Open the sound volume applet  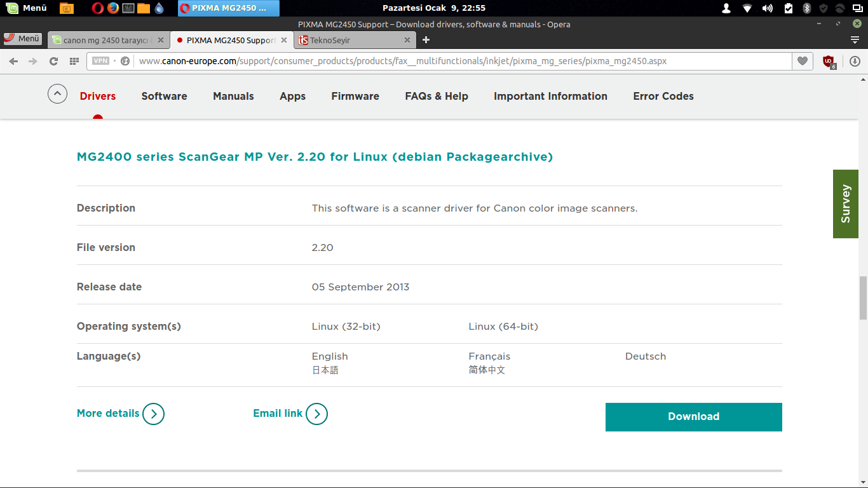[x=768, y=8]
